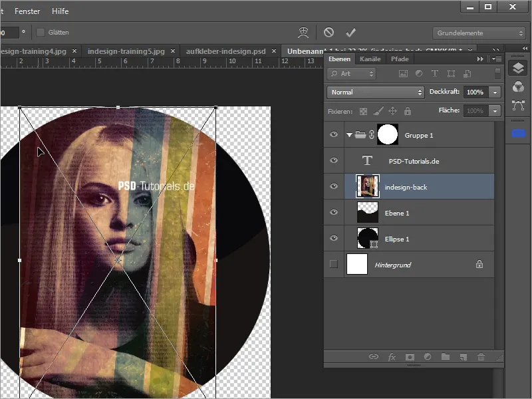Commit the transform with the checkmark icon
This screenshot has width=532, height=399.
351,33
